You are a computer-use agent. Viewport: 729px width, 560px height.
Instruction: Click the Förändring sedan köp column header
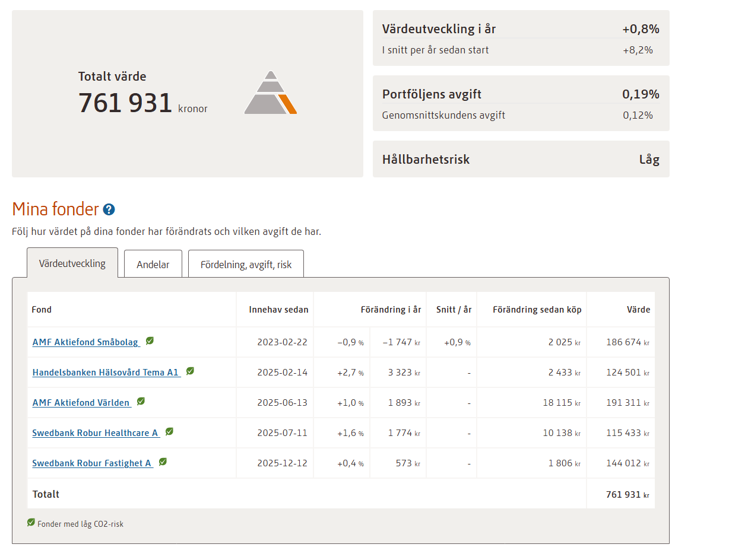[537, 310]
